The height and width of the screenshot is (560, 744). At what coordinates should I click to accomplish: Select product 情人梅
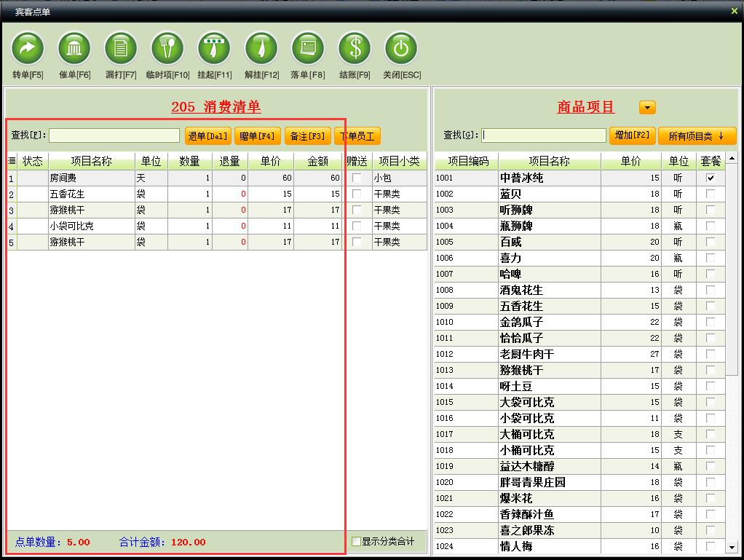click(579, 546)
